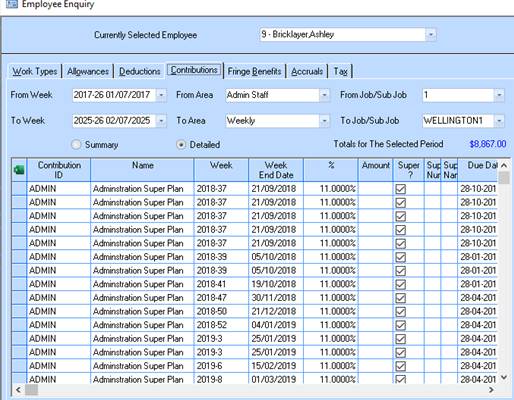Click the vertical scrollbar up arrow

[504, 165]
